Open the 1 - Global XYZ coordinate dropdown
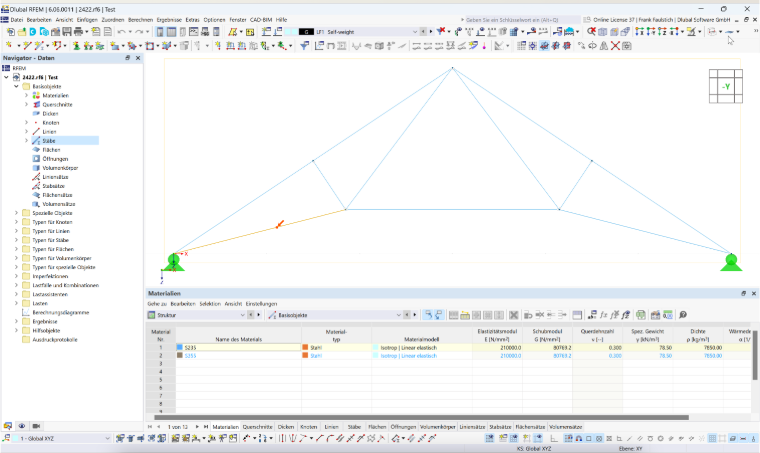Screen dimensions: 760x453 108,438
